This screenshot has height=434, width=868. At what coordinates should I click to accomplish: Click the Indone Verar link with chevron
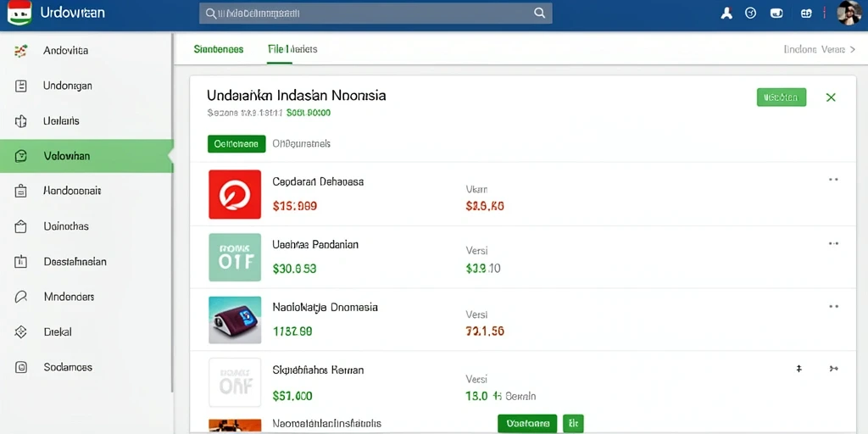pyautogui.click(x=820, y=49)
